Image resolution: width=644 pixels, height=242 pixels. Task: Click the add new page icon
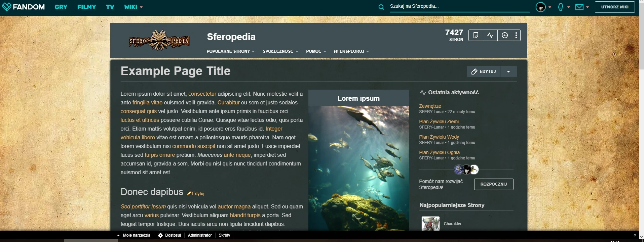476,35
